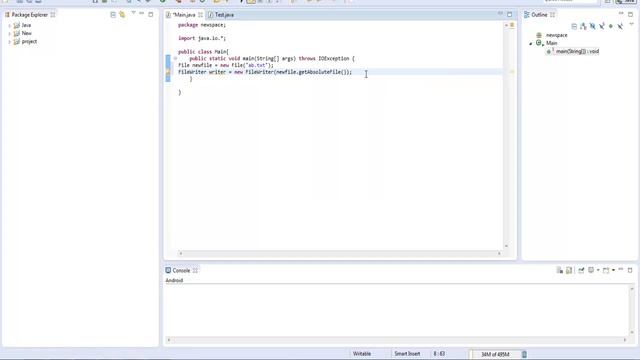Click the 'import java.io.*;' line
The image size is (640, 360).
(x=202, y=38)
